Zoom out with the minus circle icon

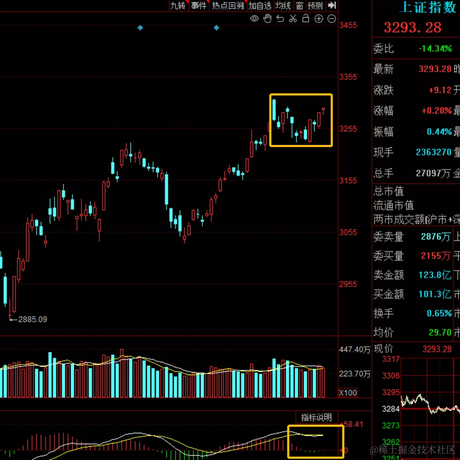click(x=331, y=19)
